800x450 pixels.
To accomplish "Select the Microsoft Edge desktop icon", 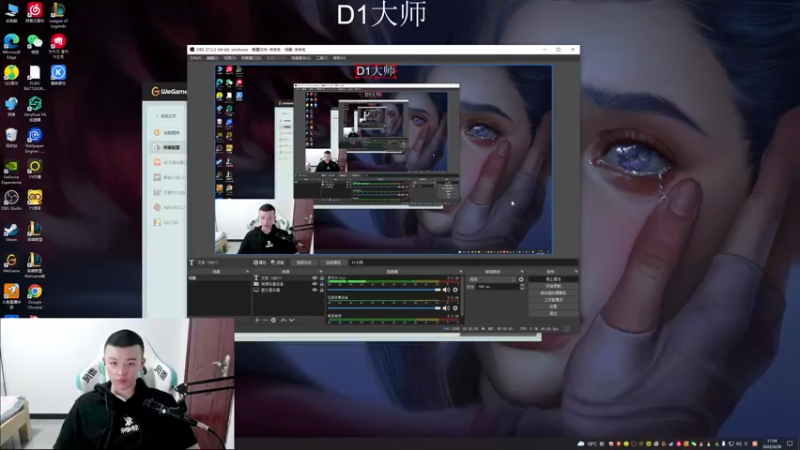I will pos(11,46).
